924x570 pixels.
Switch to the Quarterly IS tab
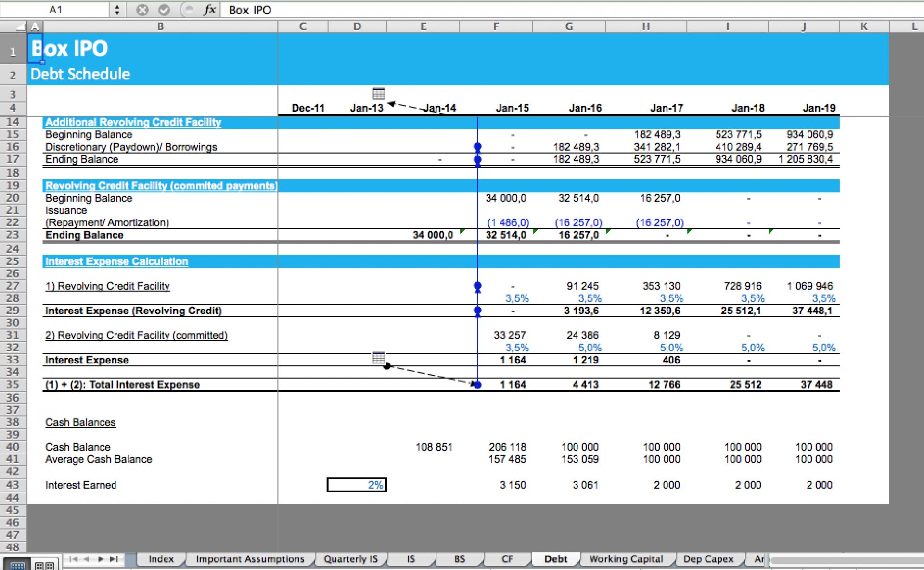350,559
